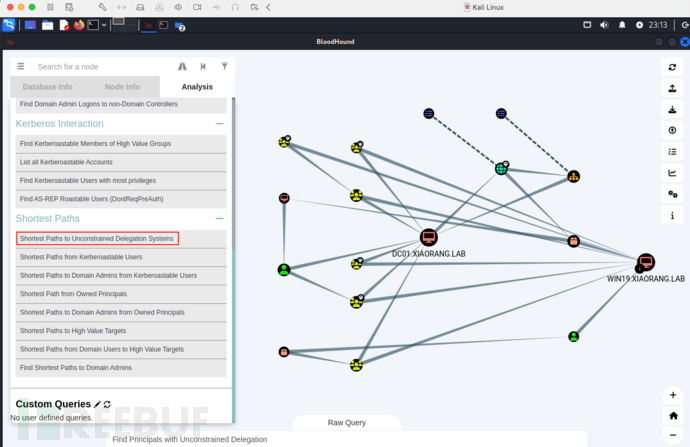Viewport: 690px width, 447px height.
Task: Run Find Domain Admin Logons to non-Domain Controllers
Action: click(121, 104)
